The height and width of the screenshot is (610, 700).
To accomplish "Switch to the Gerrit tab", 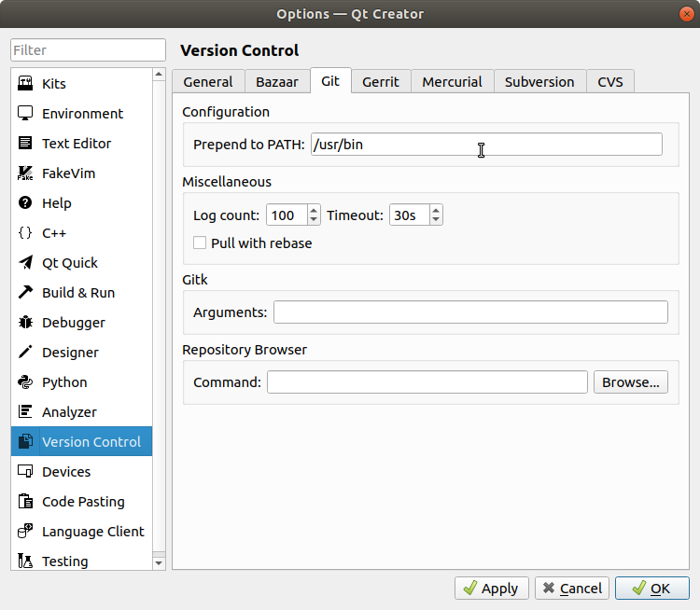I will click(x=380, y=82).
